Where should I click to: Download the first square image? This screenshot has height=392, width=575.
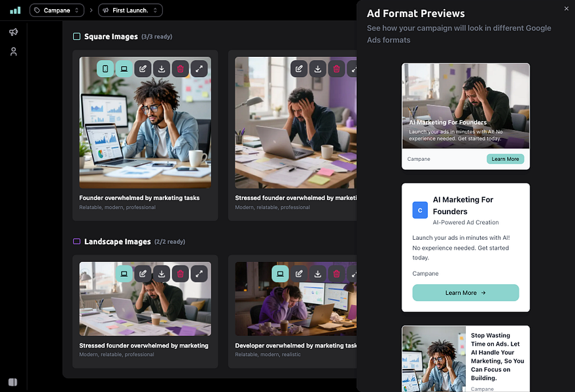162,69
